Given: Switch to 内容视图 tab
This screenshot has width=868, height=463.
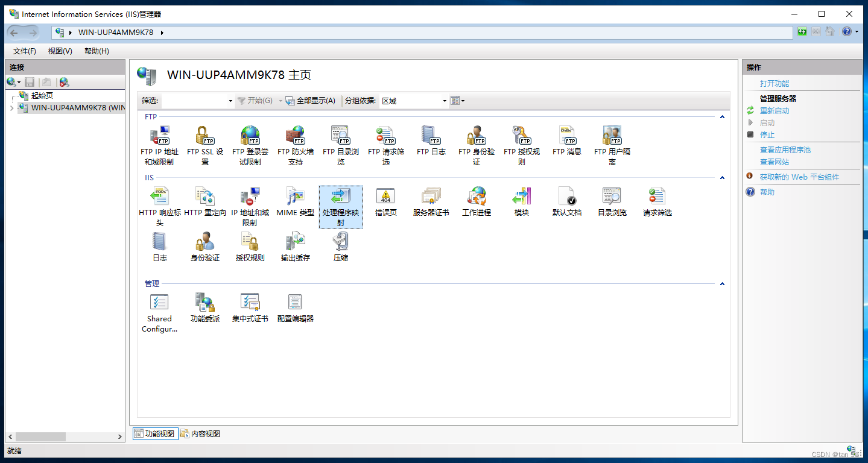Looking at the screenshot, I should tap(200, 433).
